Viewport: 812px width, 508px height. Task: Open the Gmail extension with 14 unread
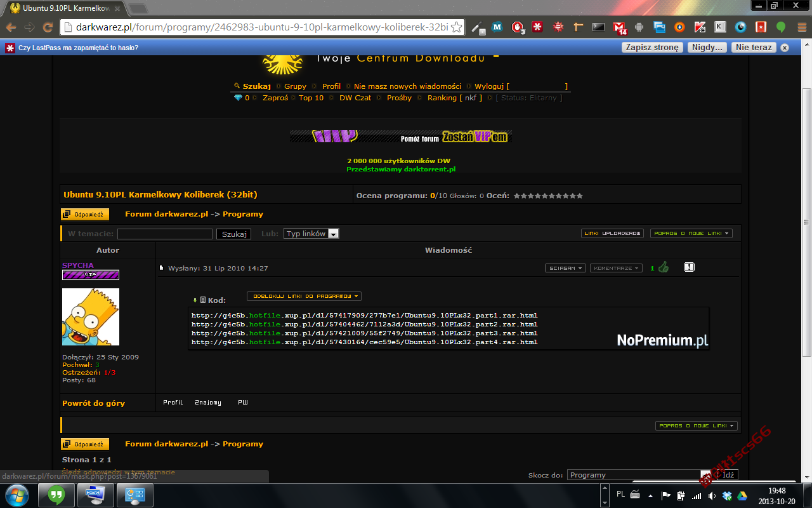[x=619, y=28]
